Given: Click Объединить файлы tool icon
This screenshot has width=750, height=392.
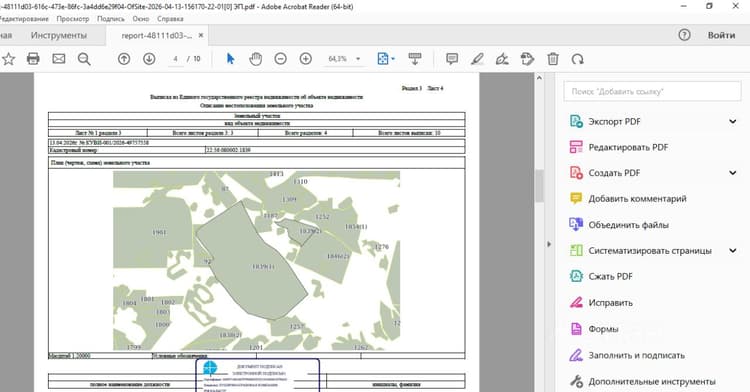Looking at the screenshot, I should pyautogui.click(x=576, y=224).
